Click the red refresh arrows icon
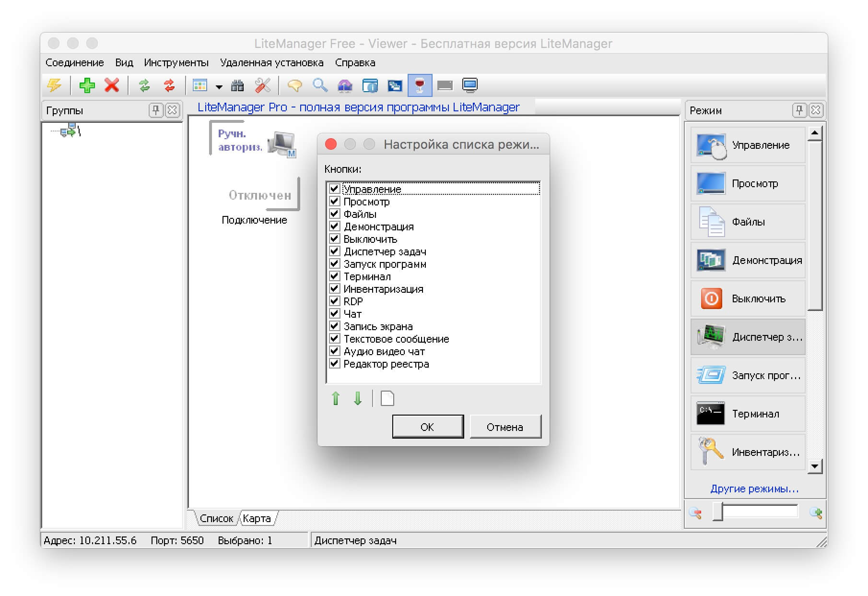Image resolution: width=868 pixels, height=596 pixels. [169, 86]
